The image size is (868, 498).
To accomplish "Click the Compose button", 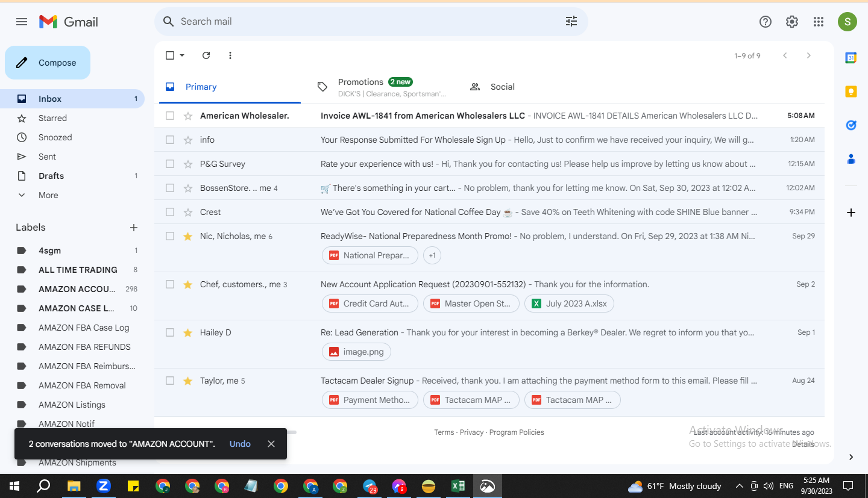I will 48,63.
